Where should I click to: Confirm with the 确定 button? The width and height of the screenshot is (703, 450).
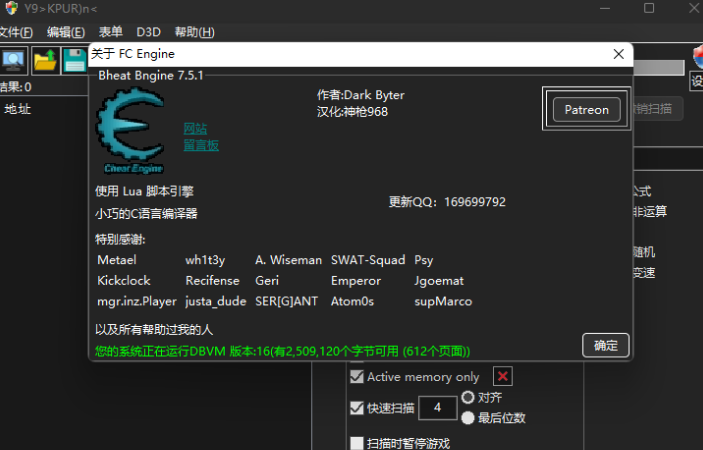tap(606, 345)
